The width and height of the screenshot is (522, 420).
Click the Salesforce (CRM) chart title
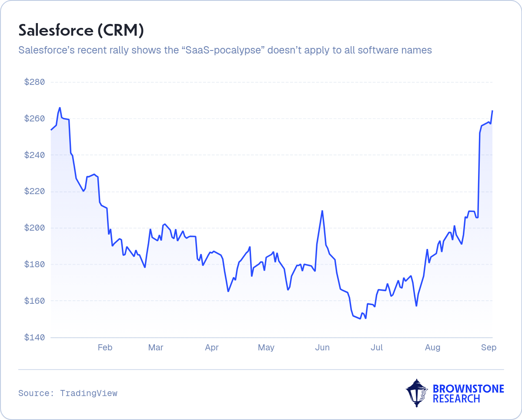tap(81, 31)
